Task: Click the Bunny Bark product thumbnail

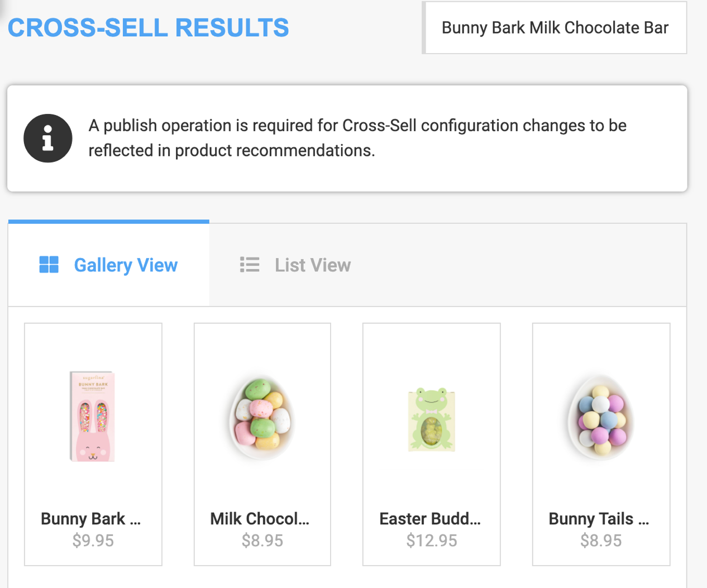Action: pos(93,417)
